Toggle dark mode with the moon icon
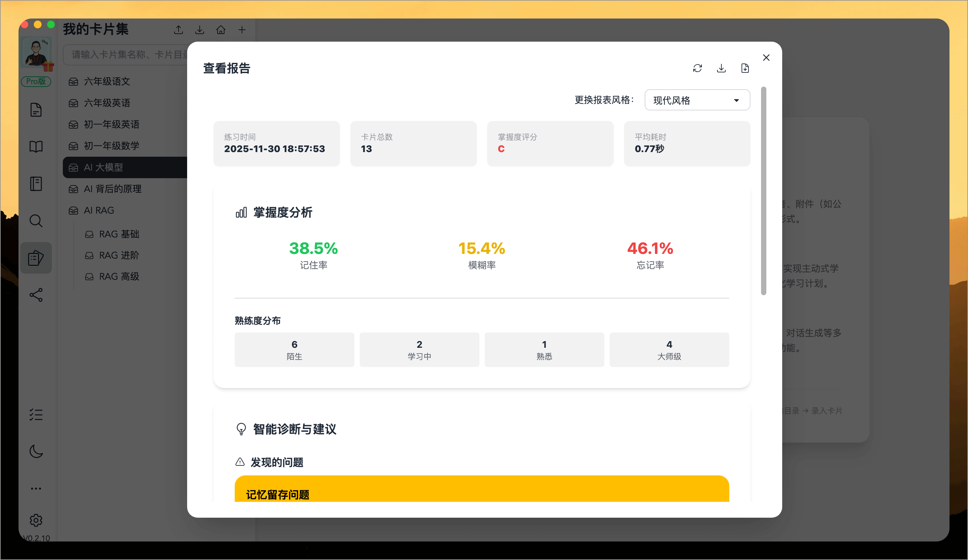The height and width of the screenshot is (560, 968). click(36, 452)
